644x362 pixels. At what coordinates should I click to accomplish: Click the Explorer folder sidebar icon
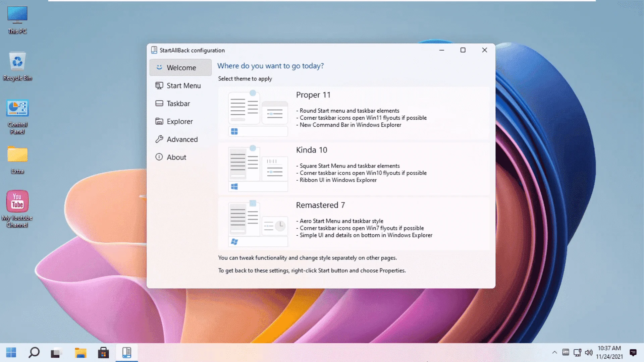(x=159, y=121)
